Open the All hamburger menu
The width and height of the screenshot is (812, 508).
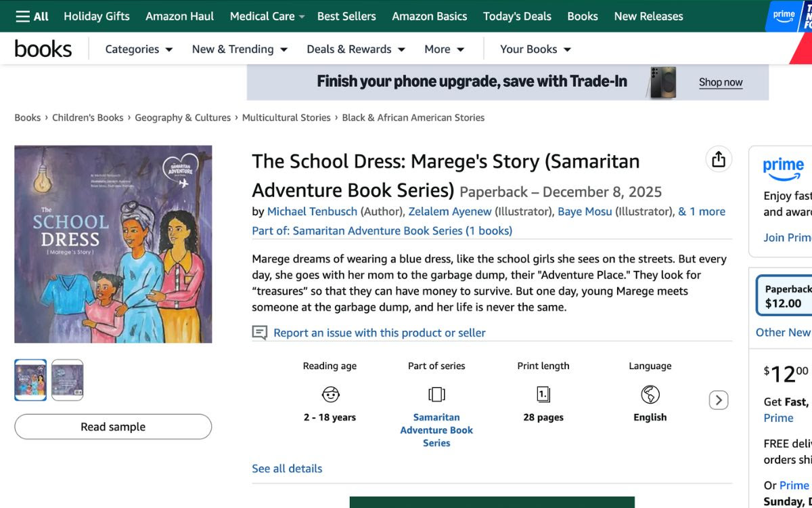tap(31, 16)
